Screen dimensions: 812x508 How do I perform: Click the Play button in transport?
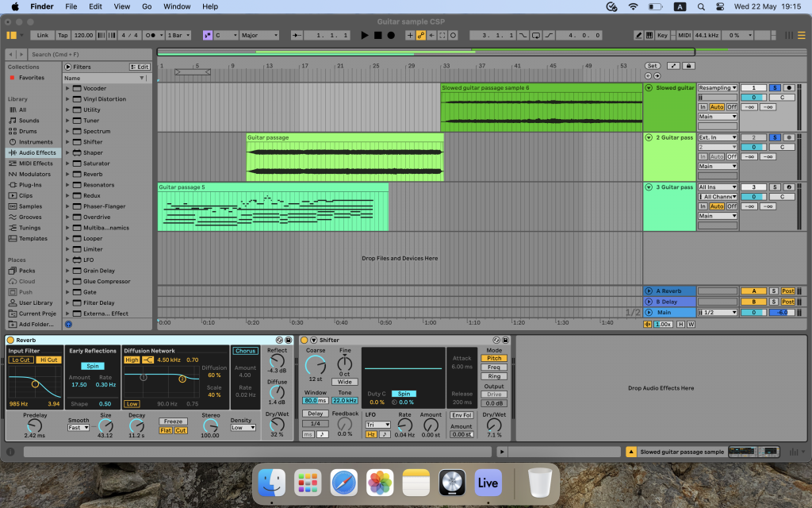[365, 35]
